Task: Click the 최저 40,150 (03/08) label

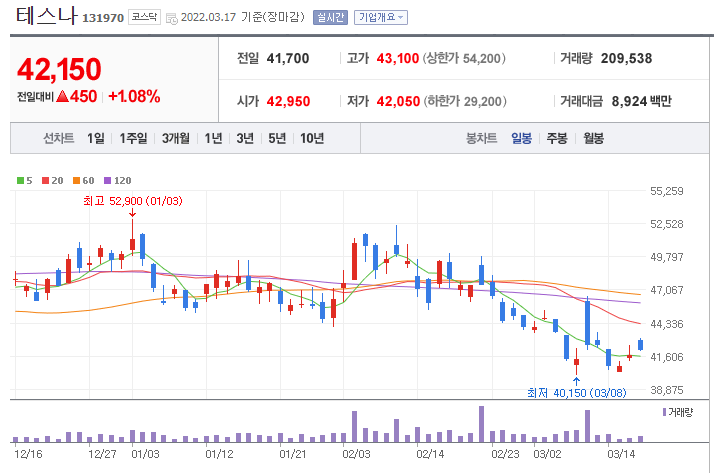Action: click(x=576, y=392)
